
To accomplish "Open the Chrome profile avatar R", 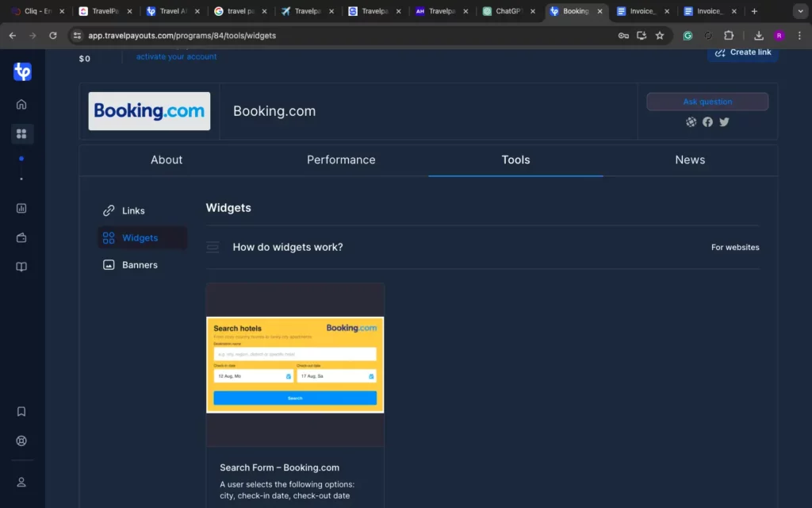I will [x=779, y=35].
